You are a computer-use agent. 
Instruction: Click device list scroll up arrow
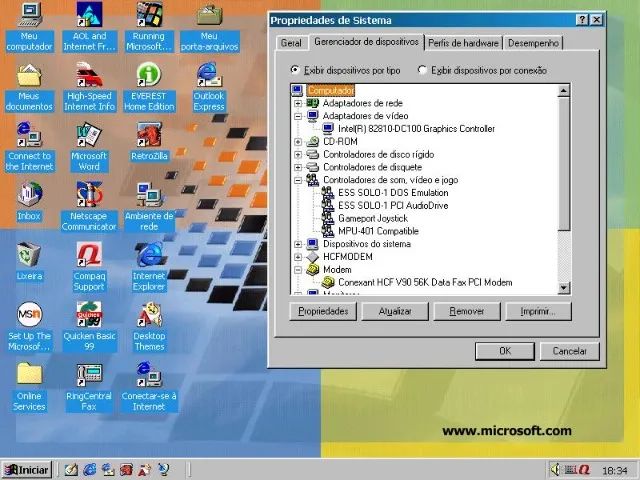click(564, 90)
